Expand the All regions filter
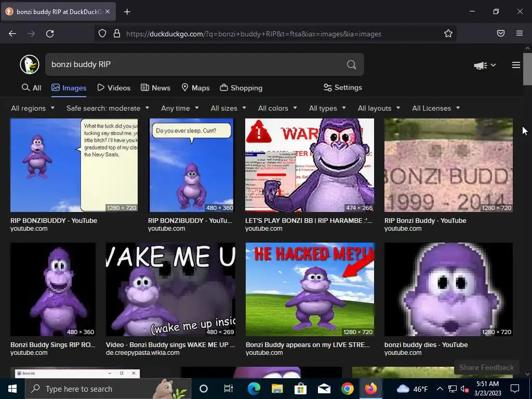This screenshot has width=532, height=399. (x=33, y=108)
